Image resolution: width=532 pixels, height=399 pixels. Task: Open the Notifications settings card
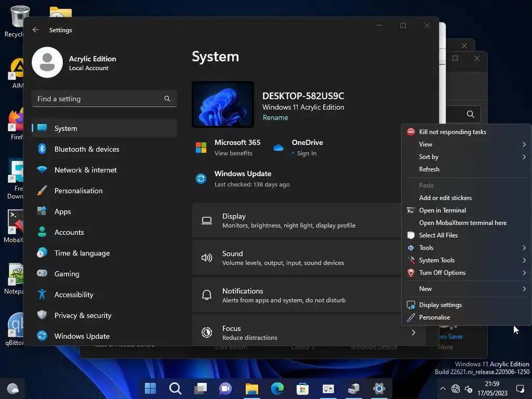pos(297,295)
